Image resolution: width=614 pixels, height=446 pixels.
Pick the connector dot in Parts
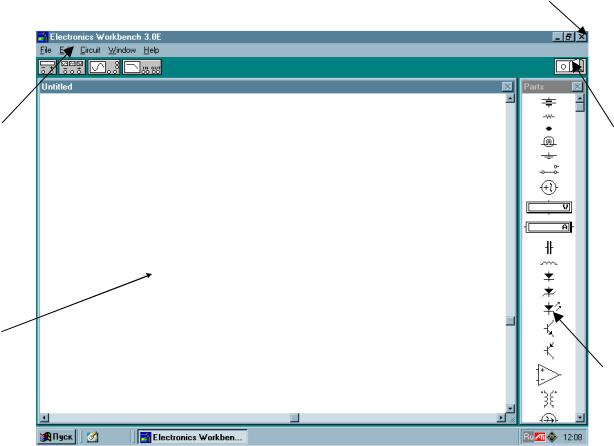(549, 128)
